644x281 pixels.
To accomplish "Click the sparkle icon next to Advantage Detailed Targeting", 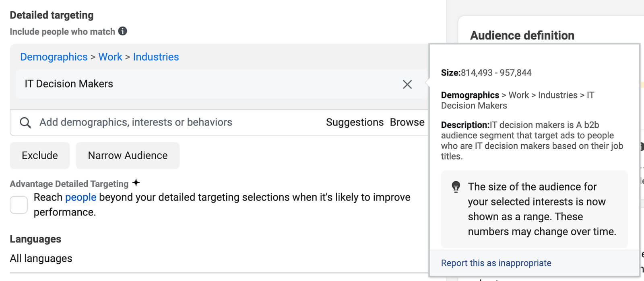I will (136, 183).
